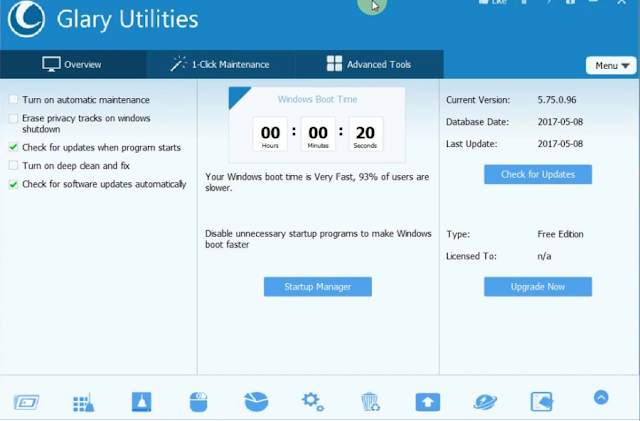
Task: Click the Glary Utilities title text
Action: point(127,20)
